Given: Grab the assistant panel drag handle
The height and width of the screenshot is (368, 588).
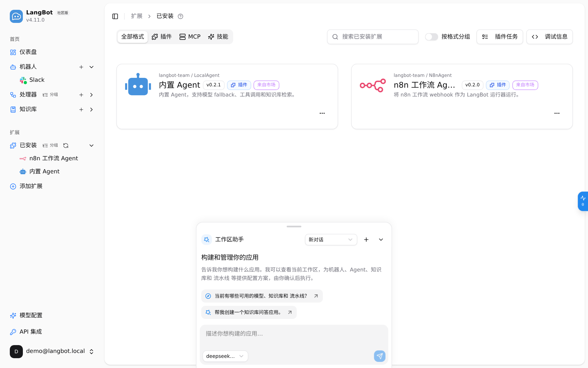Looking at the screenshot, I should click(x=294, y=226).
